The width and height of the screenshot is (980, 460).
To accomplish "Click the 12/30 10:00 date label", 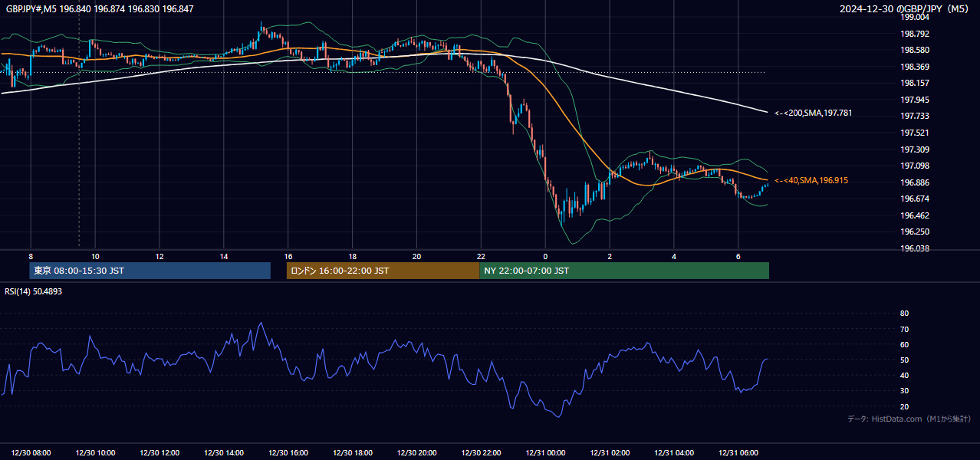I will click(x=95, y=453).
